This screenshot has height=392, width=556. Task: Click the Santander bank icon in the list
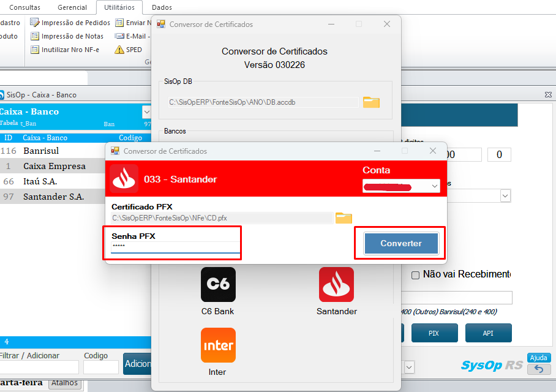coord(336,285)
